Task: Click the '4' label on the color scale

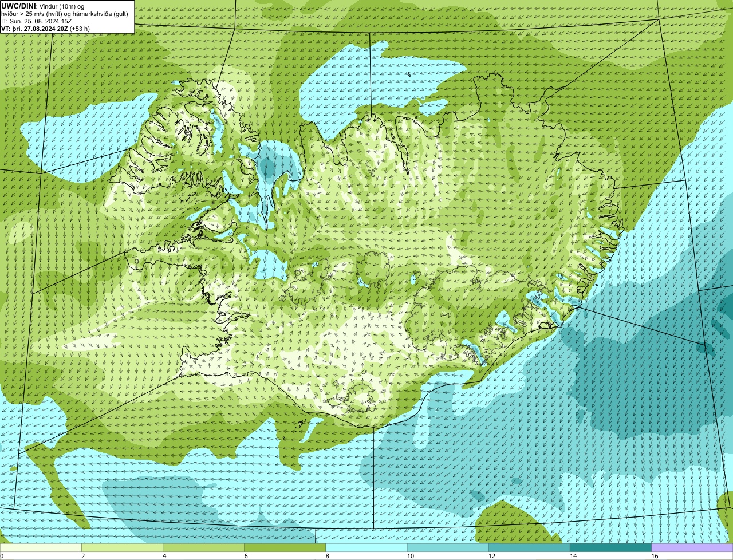Action: pyautogui.click(x=164, y=556)
